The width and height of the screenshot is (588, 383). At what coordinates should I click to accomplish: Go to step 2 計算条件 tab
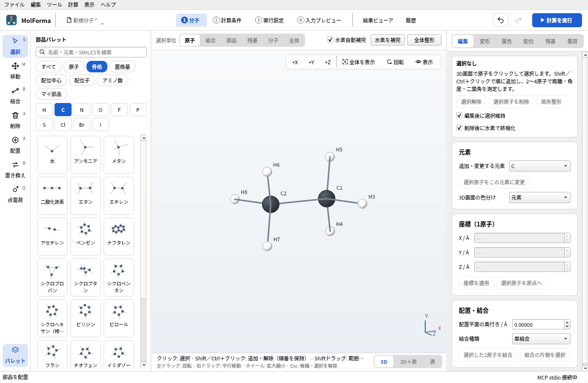point(228,20)
